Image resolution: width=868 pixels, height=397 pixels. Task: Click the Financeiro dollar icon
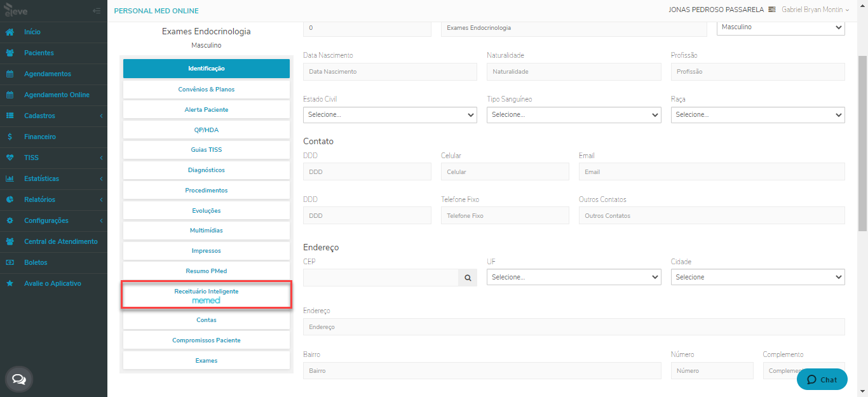pyautogui.click(x=10, y=137)
